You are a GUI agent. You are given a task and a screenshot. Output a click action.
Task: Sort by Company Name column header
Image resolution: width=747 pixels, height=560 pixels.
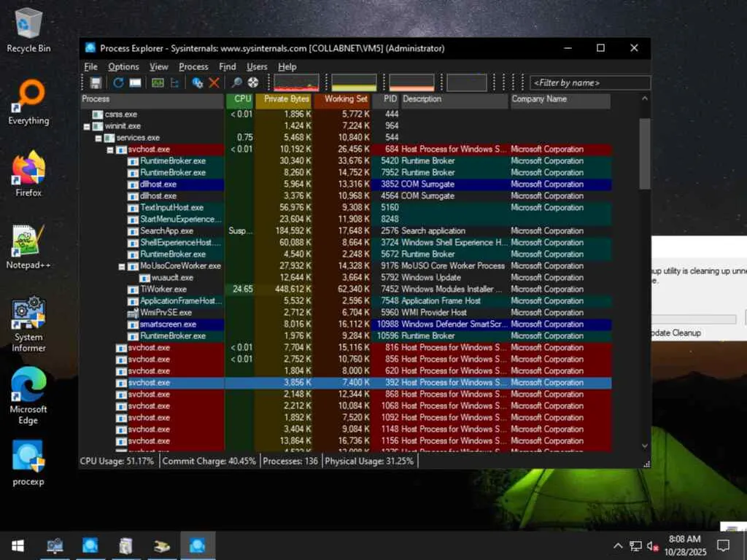coord(560,100)
